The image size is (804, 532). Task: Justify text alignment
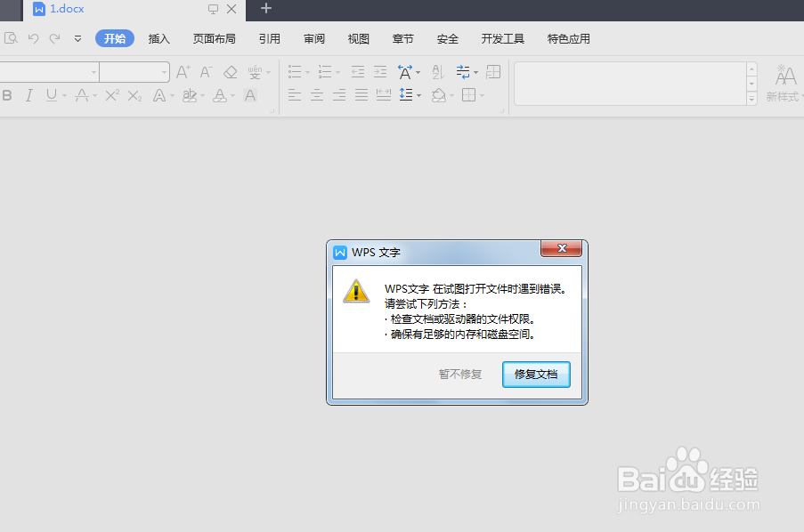coord(361,95)
